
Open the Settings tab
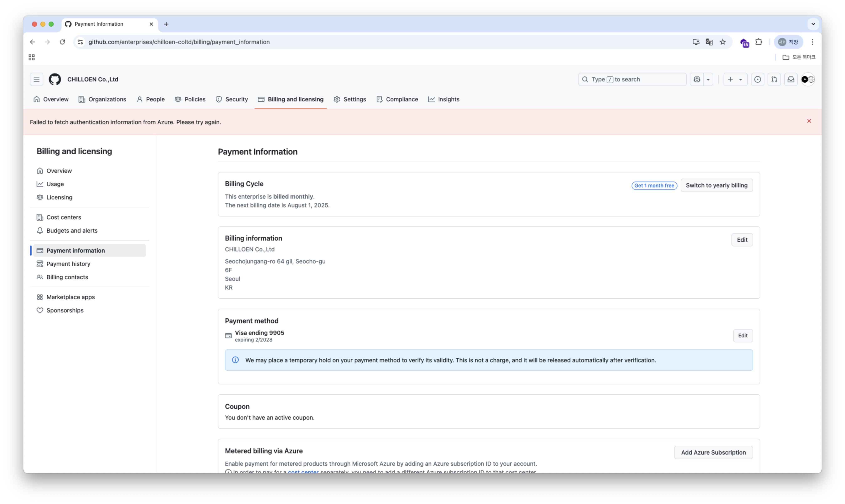(x=350, y=99)
